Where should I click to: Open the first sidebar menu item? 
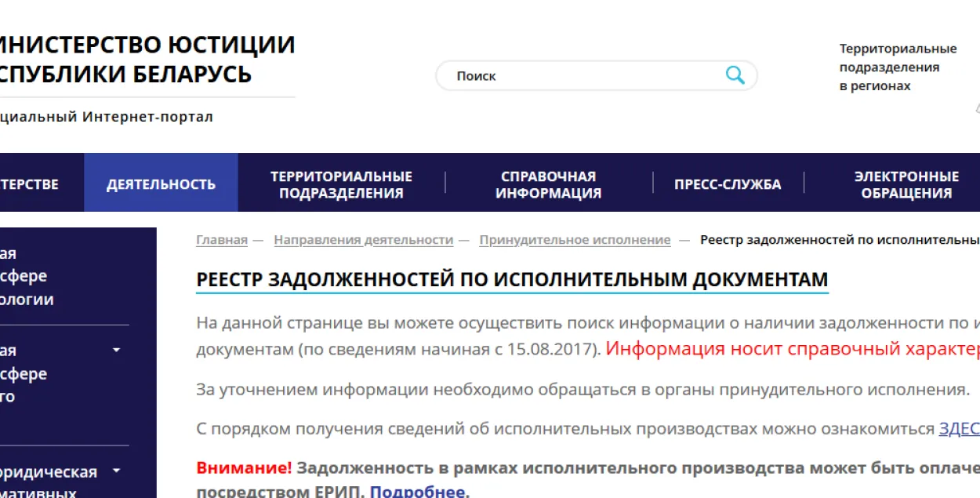[x=27, y=276]
